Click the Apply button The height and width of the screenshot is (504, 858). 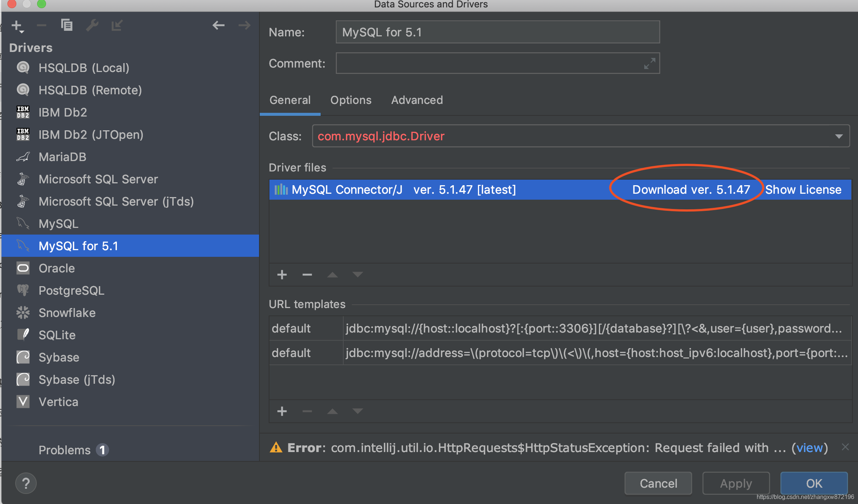(736, 483)
